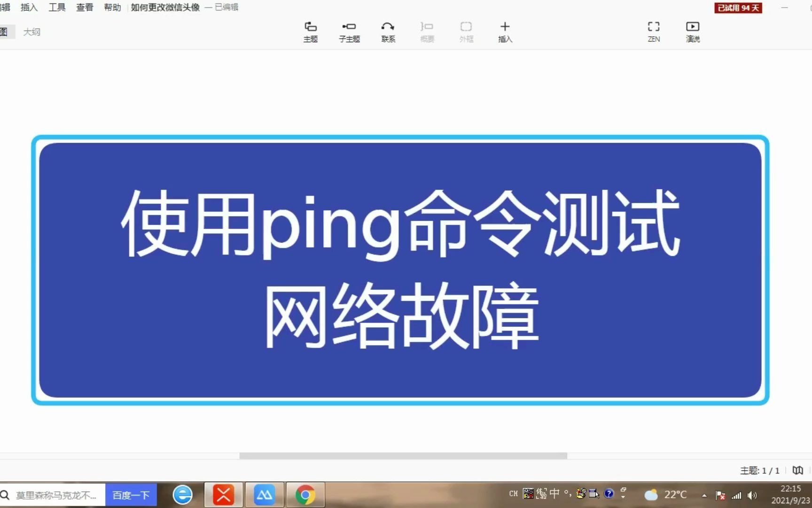Open Google Chrome from the taskbar

click(305, 495)
